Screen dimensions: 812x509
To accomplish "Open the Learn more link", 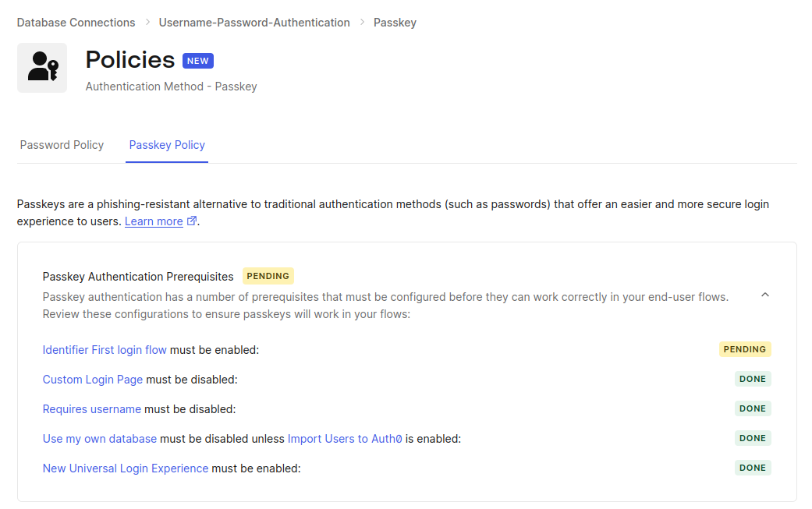I will coord(154,221).
